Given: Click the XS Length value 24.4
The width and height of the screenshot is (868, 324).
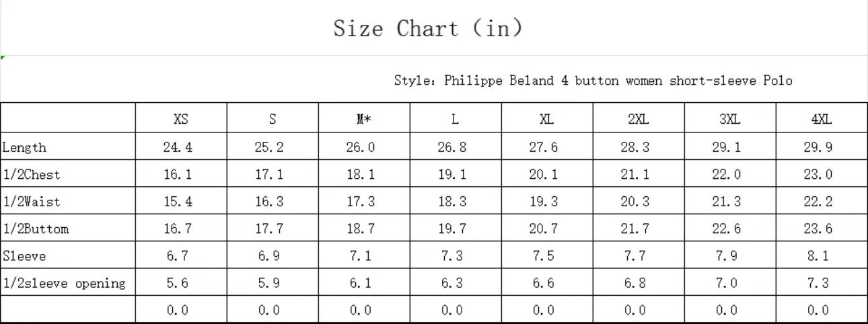Looking at the screenshot, I should pos(178,147).
